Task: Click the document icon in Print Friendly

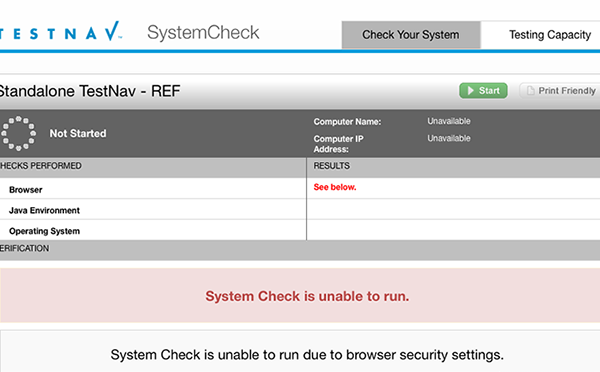Action: [x=531, y=91]
